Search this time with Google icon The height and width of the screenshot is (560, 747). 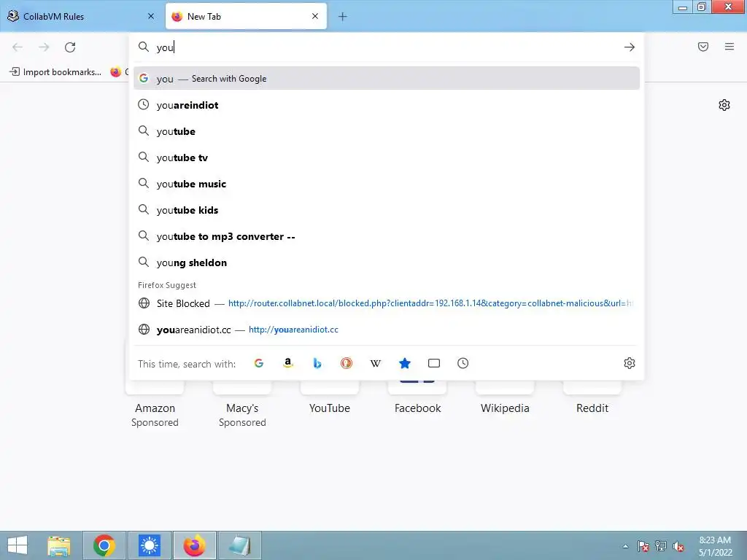tap(259, 363)
